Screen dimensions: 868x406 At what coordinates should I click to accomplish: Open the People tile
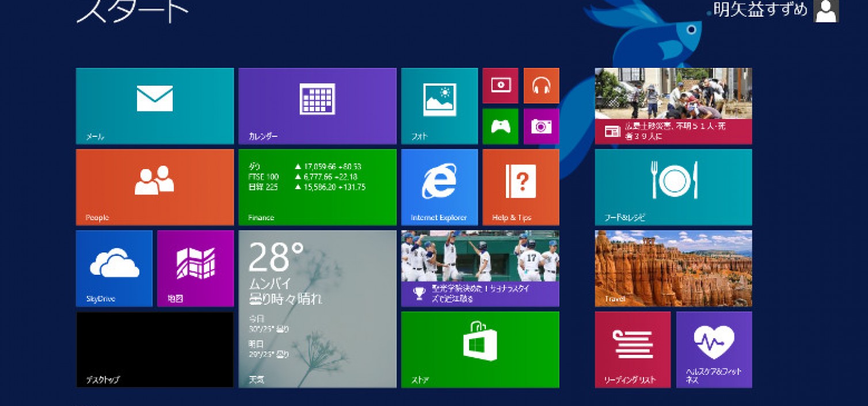click(x=155, y=187)
